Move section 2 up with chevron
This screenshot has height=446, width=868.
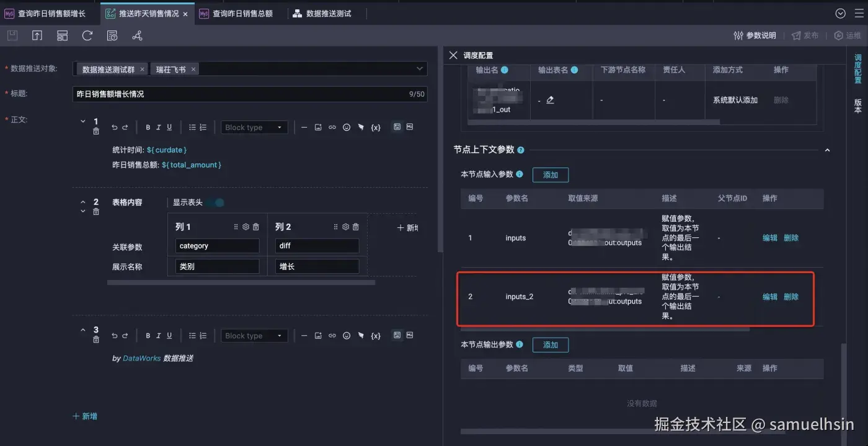coord(83,202)
